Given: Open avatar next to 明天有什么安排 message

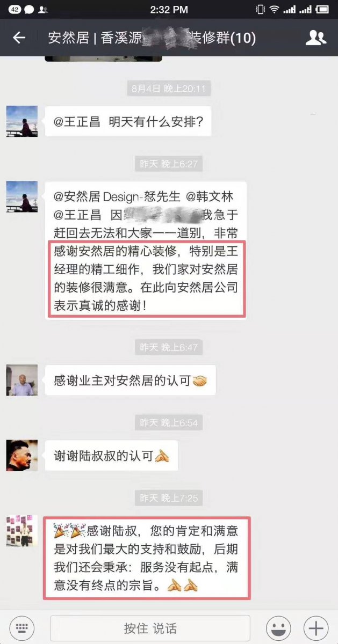Looking at the screenshot, I should pos(22,121).
